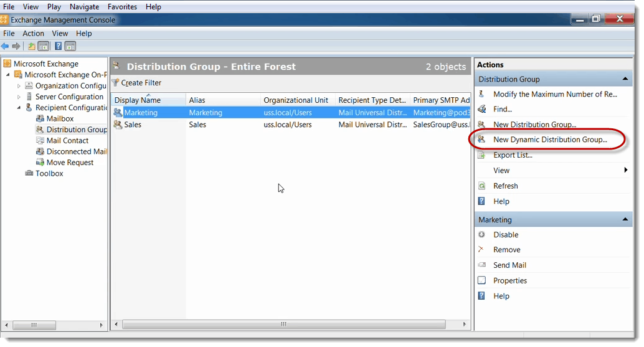Open the outer File menu

9,7
